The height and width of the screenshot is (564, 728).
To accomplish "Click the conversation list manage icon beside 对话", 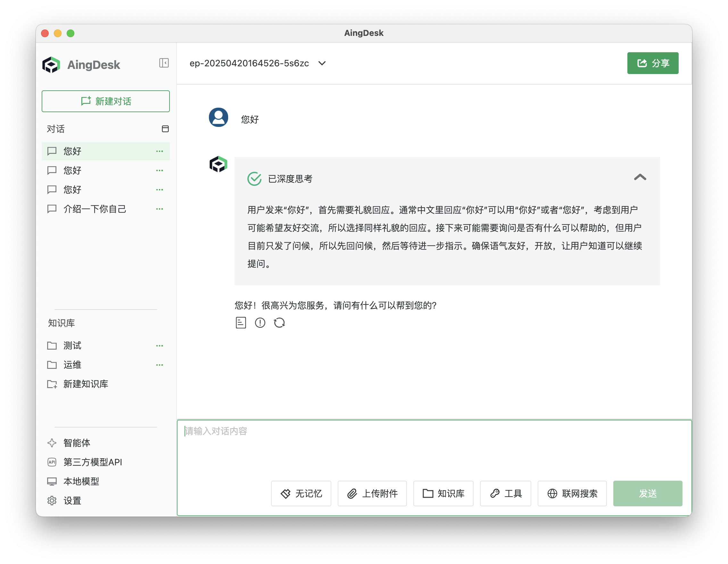I will pyautogui.click(x=165, y=129).
